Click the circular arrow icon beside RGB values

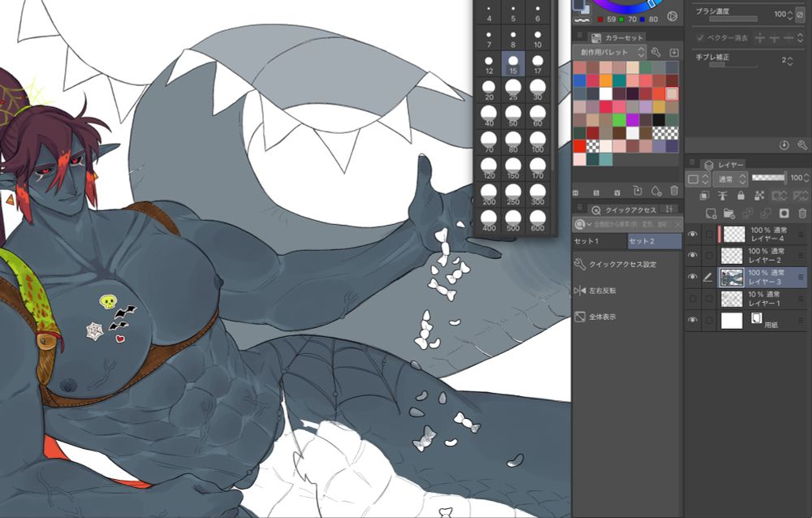coord(672,16)
